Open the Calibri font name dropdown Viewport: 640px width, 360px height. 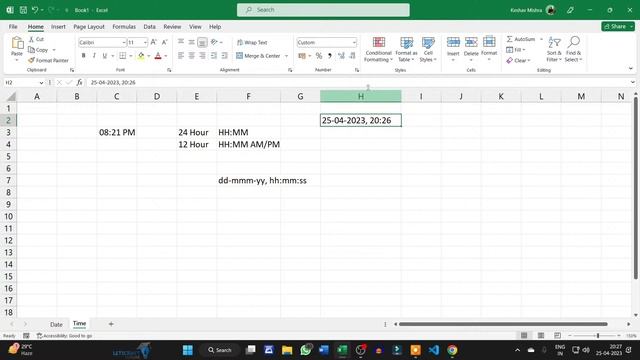(x=123, y=42)
